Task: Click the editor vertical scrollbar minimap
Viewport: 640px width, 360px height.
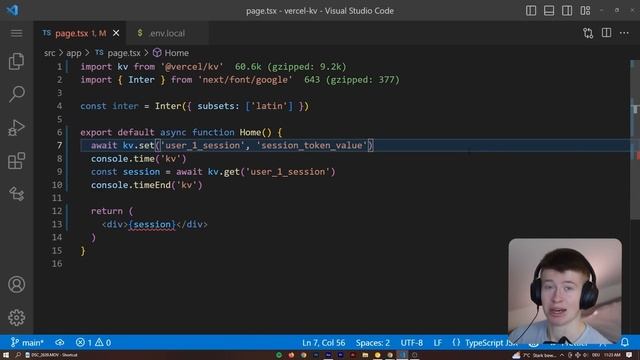Action: [635, 141]
